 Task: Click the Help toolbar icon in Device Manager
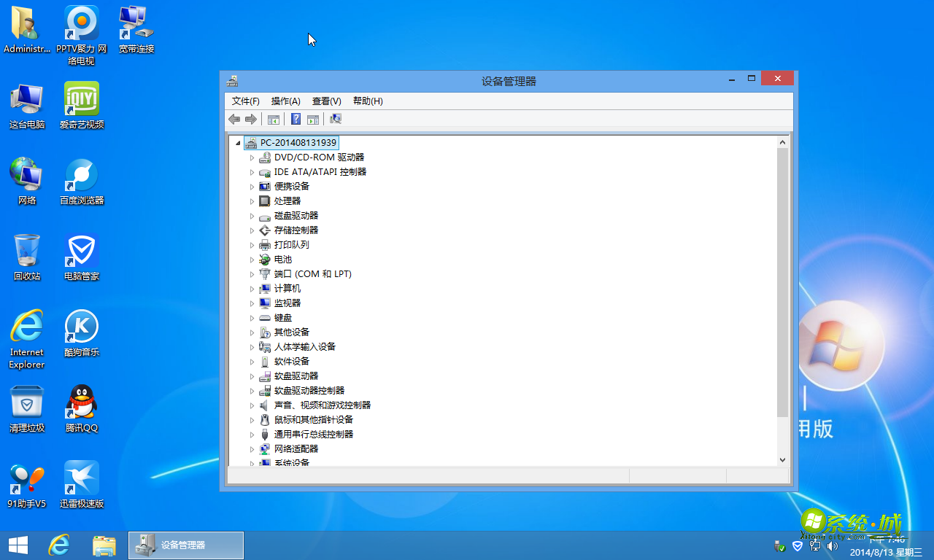pyautogui.click(x=296, y=119)
